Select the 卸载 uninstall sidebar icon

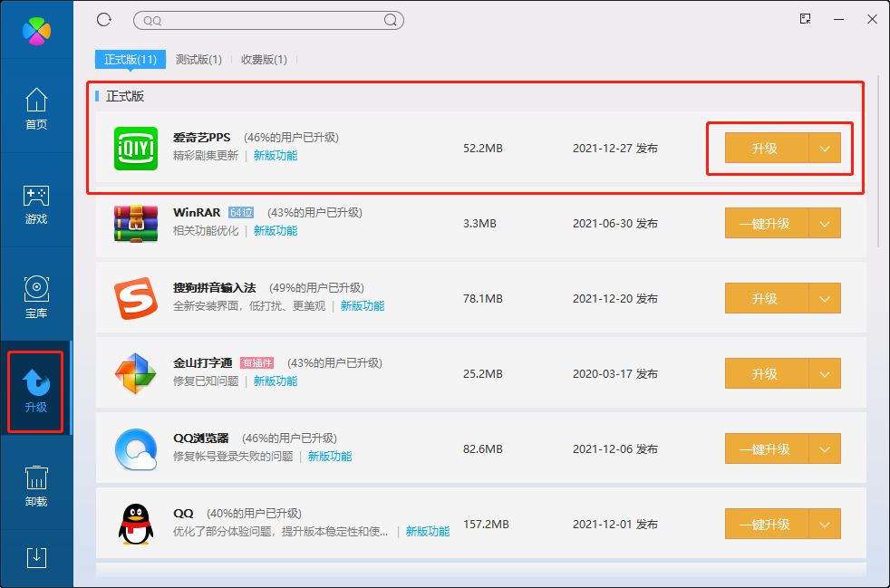36,487
